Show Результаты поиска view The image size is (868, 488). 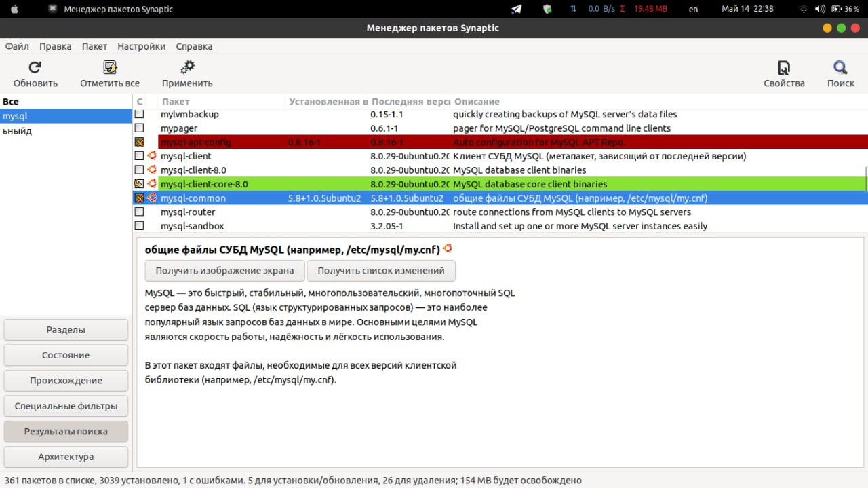click(x=66, y=431)
